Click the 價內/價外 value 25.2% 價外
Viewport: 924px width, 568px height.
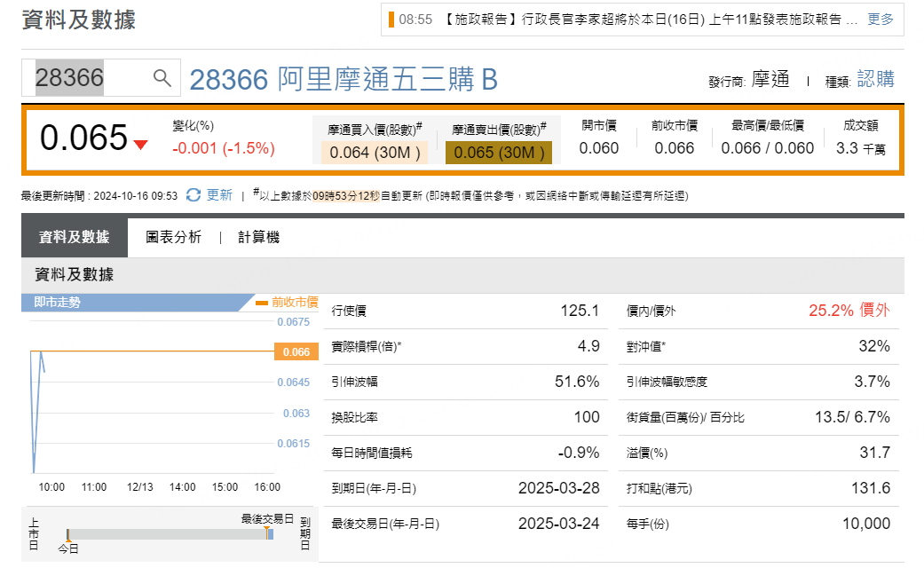coord(849,311)
